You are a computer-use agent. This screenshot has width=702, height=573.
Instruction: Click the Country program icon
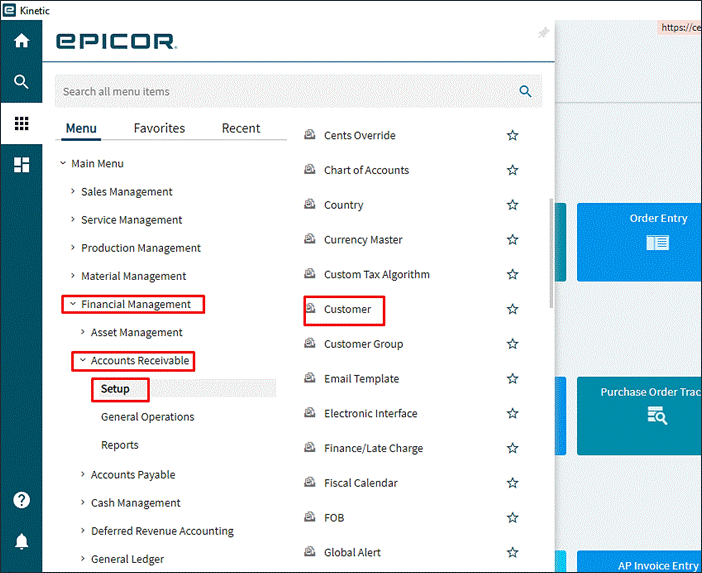click(310, 204)
